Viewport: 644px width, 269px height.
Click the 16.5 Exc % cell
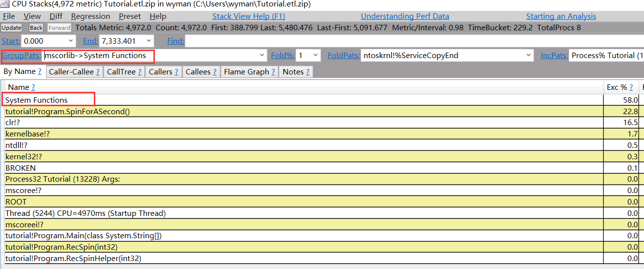622,123
